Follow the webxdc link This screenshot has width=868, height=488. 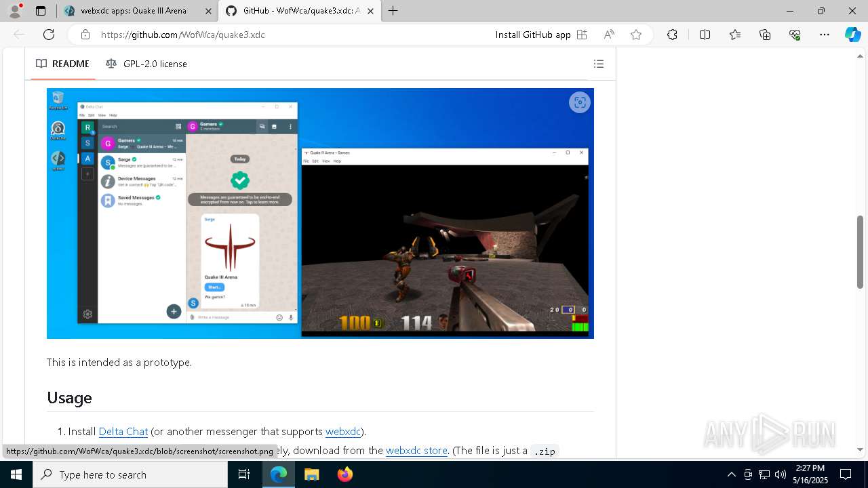pos(343,431)
